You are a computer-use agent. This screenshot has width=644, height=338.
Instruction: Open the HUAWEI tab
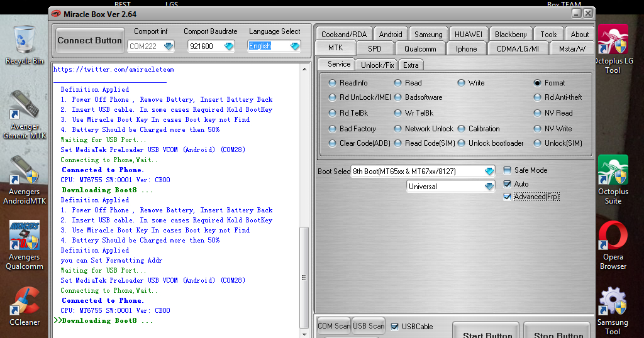pos(468,34)
